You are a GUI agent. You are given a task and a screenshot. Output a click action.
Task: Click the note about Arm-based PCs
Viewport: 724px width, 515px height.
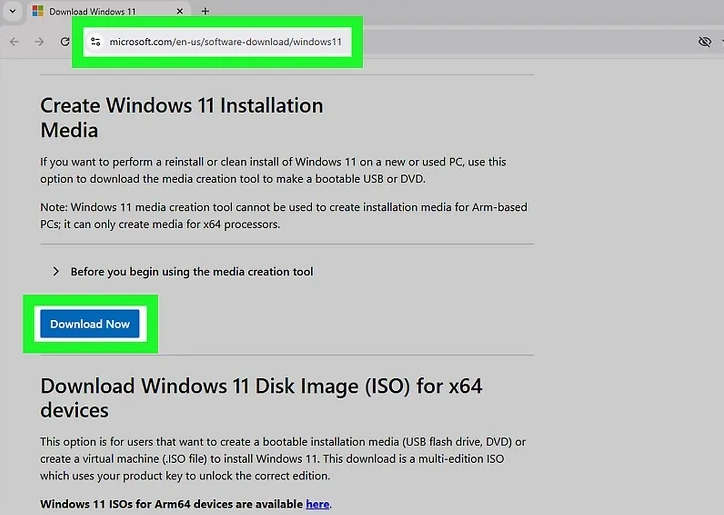283,216
